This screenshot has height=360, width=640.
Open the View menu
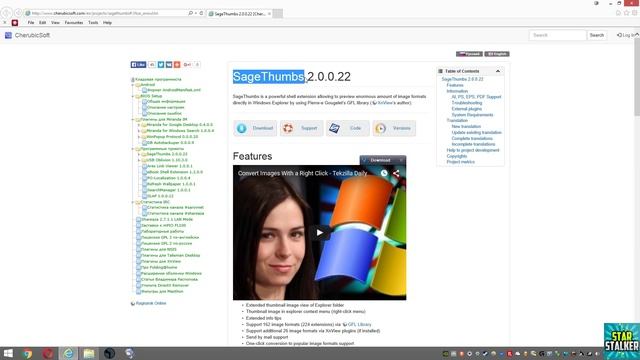pos(55,23)
